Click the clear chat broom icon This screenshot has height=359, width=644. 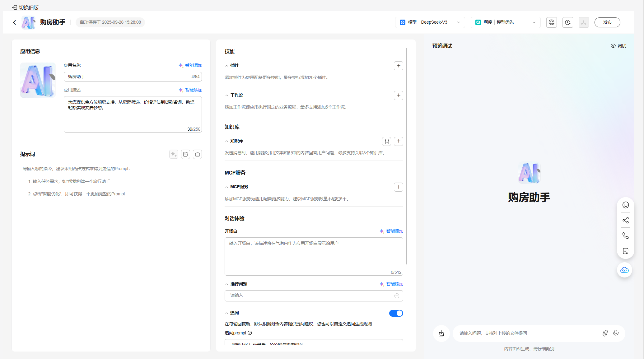(441, 333)
